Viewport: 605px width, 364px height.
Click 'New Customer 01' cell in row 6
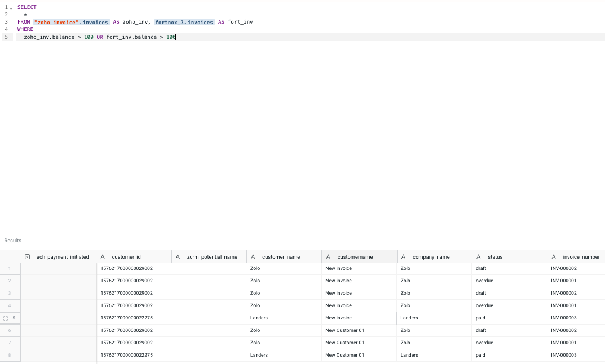359,330
